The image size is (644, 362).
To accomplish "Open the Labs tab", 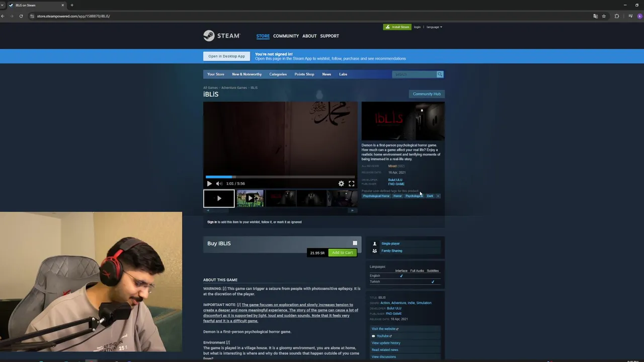I will 343,74.
